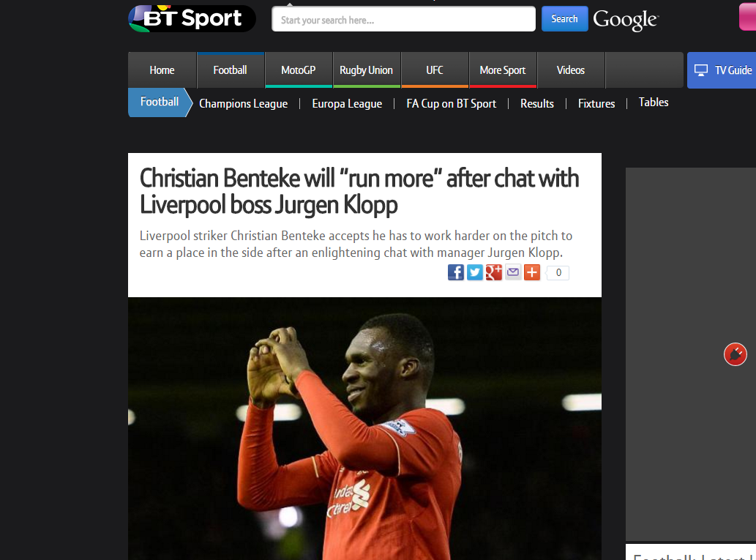Open the MotoGP nav tab
This screenshot has height=560, width=756.
pyautogui.click(x=299, y=70)
